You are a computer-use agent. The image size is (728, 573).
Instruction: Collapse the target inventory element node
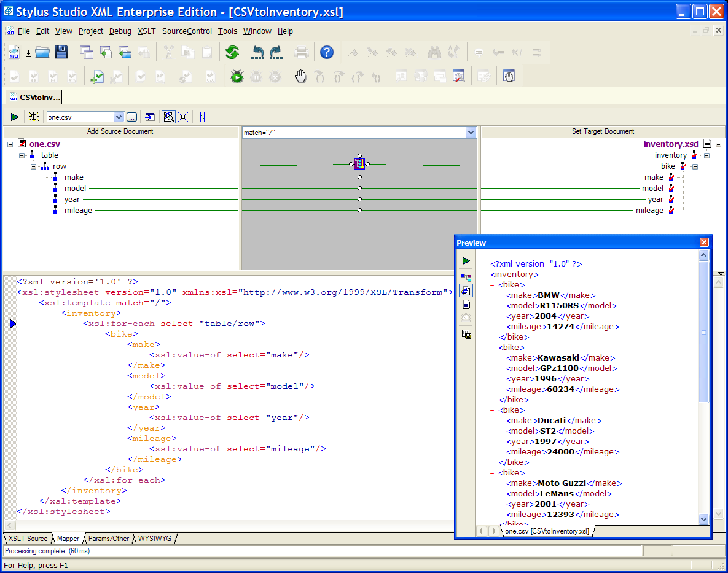pyautogui.click(x=706, y=155)
